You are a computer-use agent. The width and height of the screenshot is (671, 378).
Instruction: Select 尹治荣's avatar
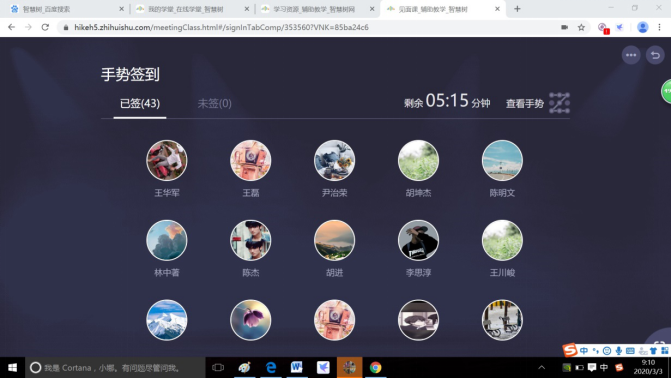click(x=335, y=161)
